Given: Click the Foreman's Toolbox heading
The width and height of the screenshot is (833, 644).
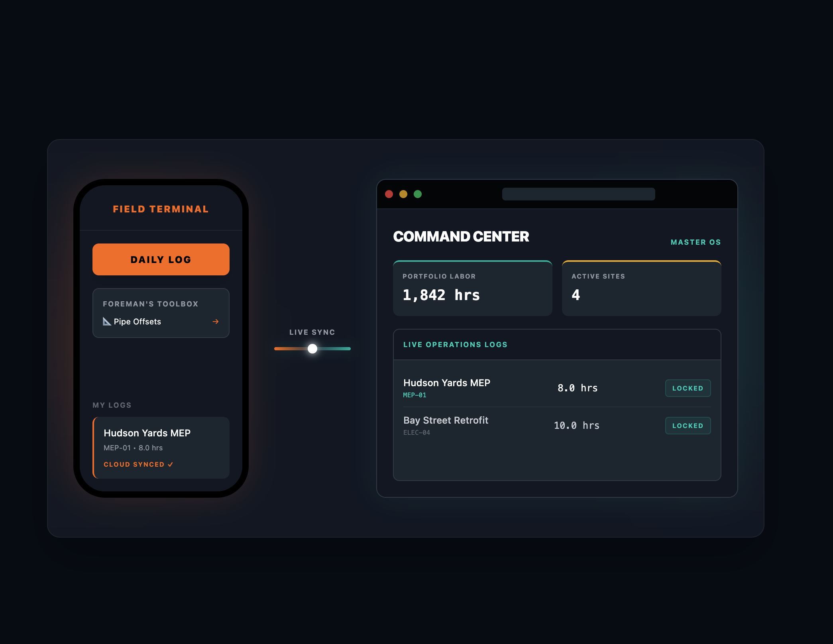Looking at the screenshot, I should (151, 304).
